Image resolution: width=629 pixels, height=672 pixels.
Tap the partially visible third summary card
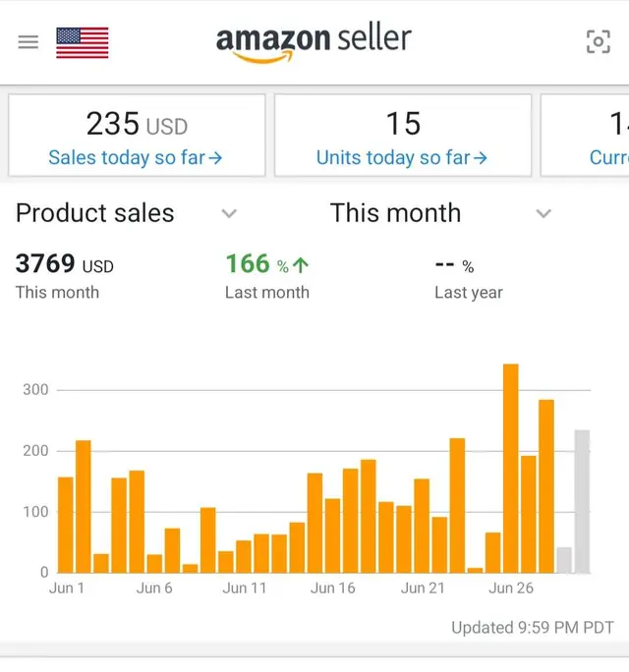coord(585,135)
